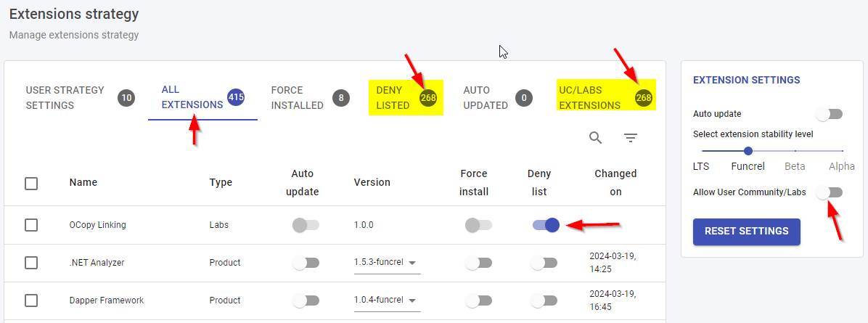The height and width of the screenshot is (323, 868).
Task: Click the search magnifier icon
Action: tap(595, 138)
